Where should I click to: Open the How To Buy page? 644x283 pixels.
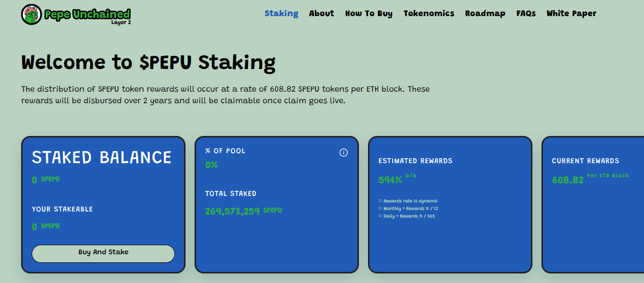pyautogui.click(x=369, y=14)
